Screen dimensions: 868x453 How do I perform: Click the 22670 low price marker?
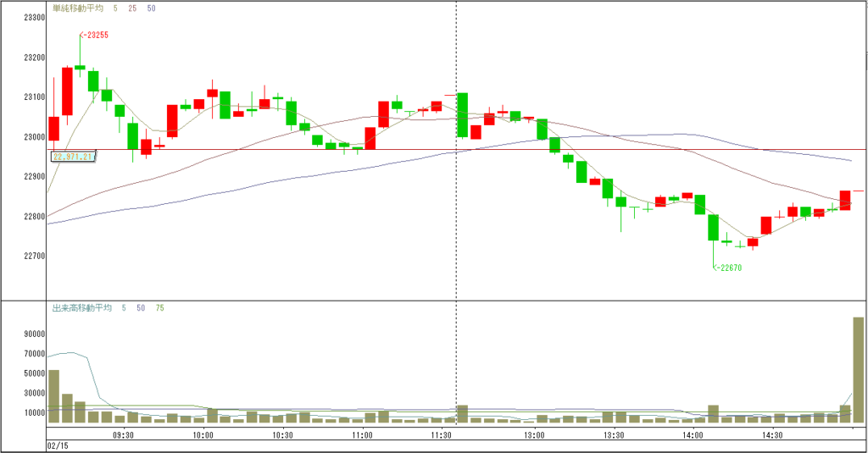click(727, 268)
